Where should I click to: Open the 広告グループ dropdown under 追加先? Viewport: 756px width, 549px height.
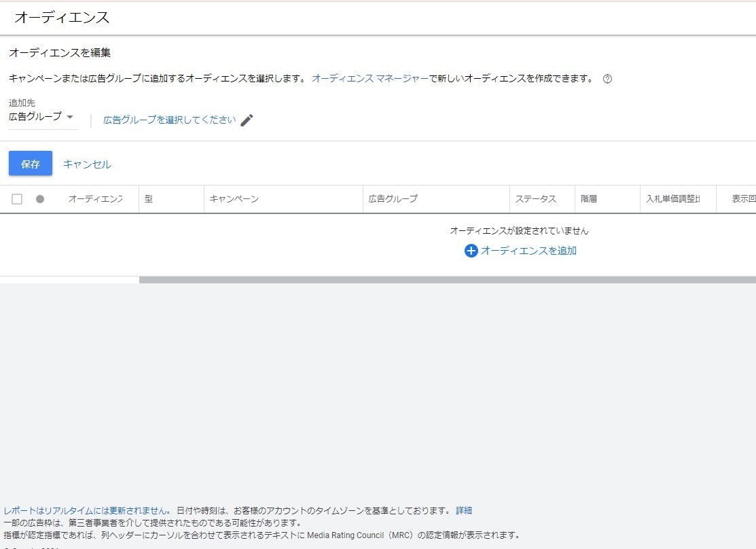click(x=42, y=117)
